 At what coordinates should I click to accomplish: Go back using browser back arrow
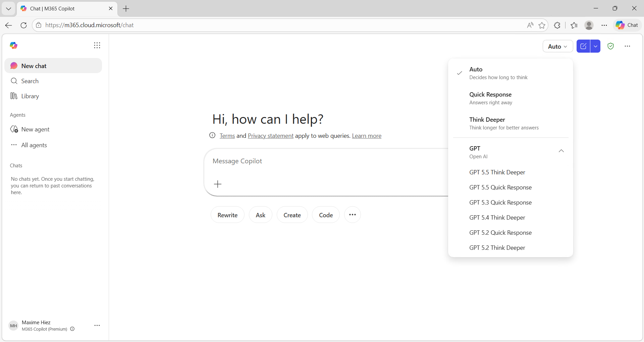tap(9, 25)
